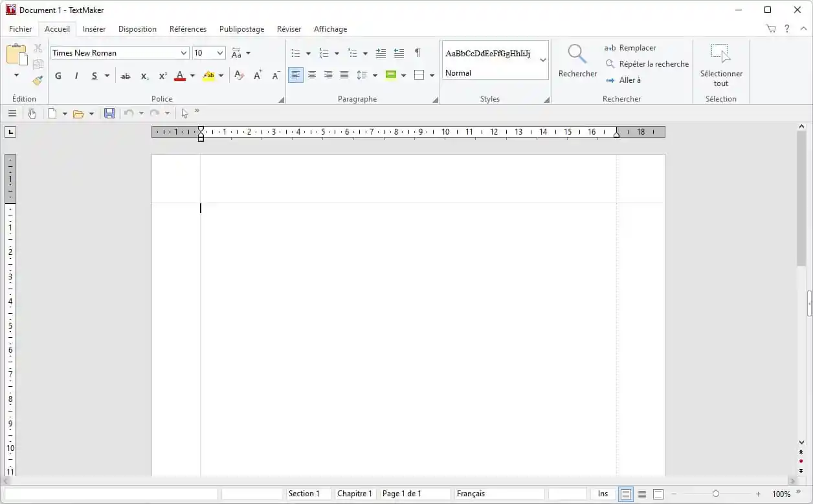Viewport: 813px width, 504px height.
Task: Open the Publipostage tab
Action: click(x=241, y=29)
